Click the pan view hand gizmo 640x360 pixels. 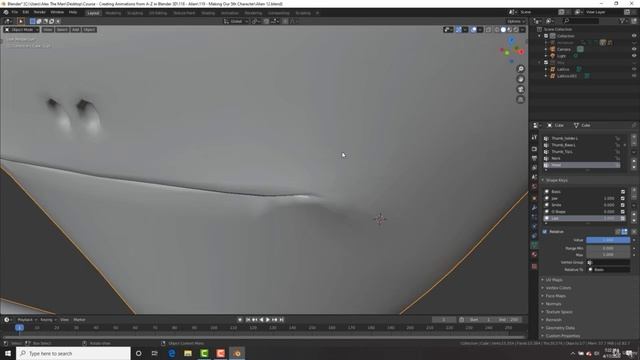[520, 79]
